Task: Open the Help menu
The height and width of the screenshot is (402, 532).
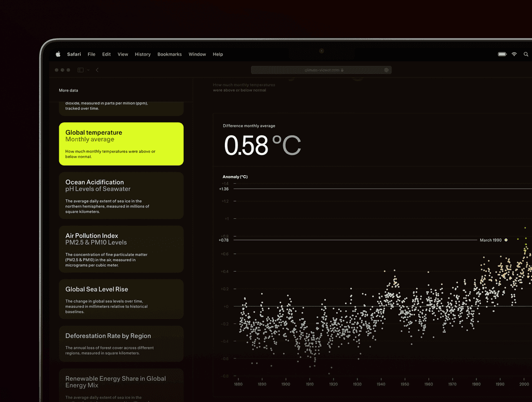Action: [x=218, y=54]
